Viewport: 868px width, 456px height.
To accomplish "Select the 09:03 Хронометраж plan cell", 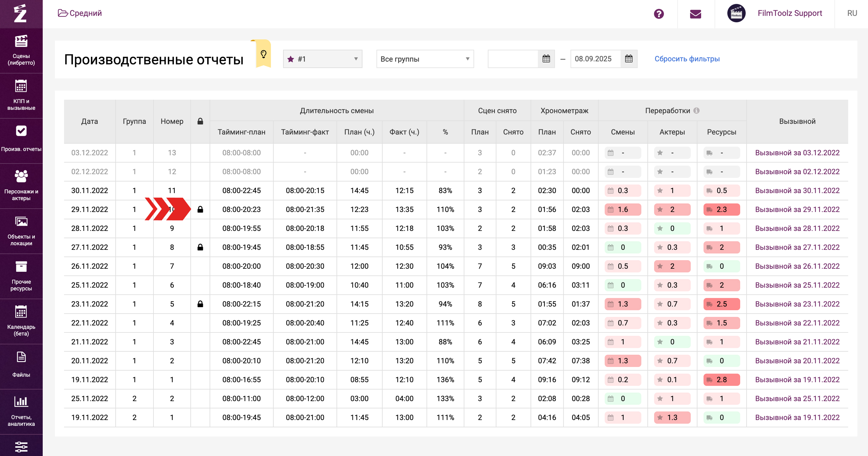I will coord(546,266).
